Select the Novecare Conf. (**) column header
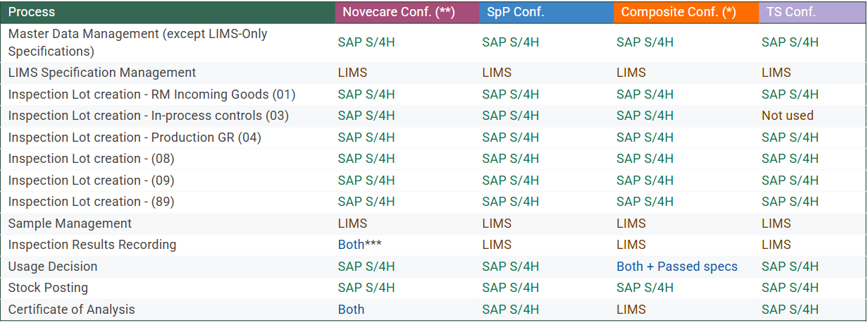The image size is (868, 323). [398, 12]
